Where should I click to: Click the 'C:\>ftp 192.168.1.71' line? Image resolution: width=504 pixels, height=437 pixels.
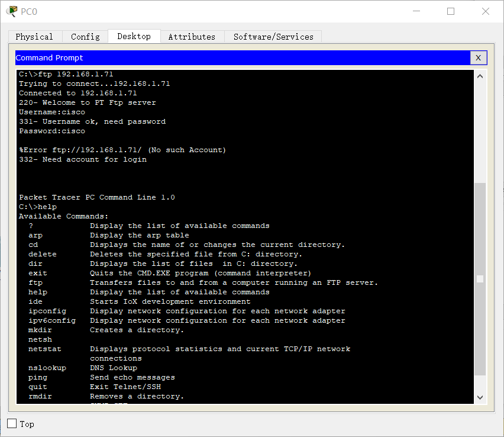click(x=66, y=75)
